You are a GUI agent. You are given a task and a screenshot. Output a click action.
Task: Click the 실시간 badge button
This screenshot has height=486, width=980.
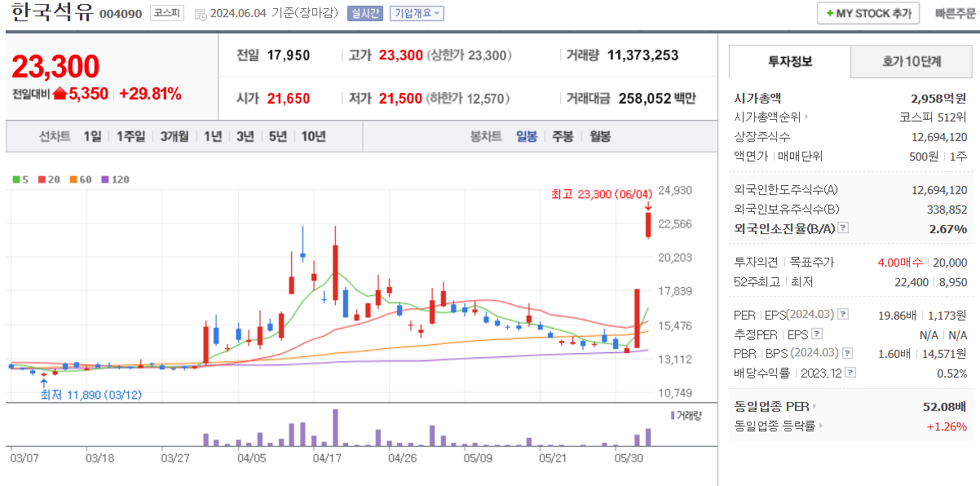click(x=365, y=13)
